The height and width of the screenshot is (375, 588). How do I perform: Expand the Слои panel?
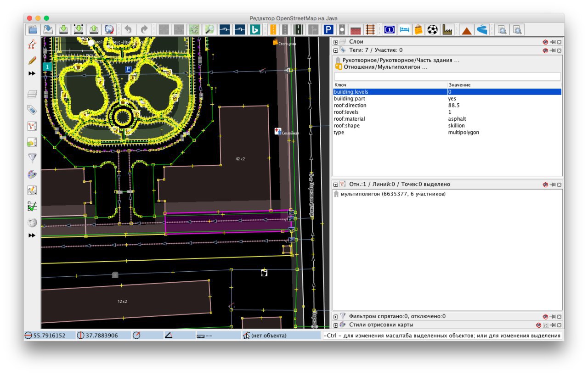(336, 42)
